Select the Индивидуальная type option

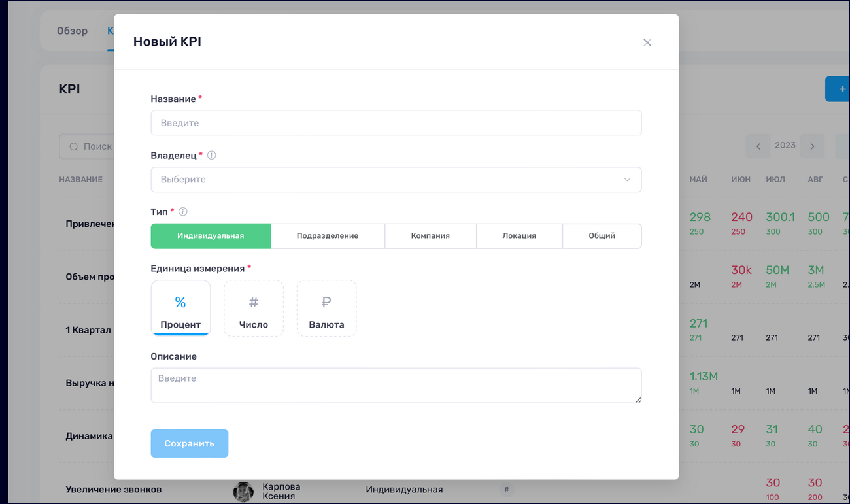point(211,235)
